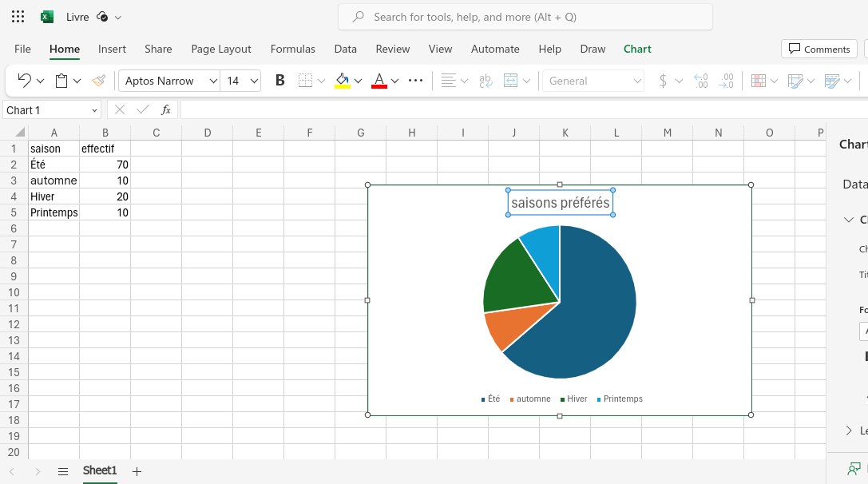Click the dollar Accounting format icon

[x=663, y=81]
